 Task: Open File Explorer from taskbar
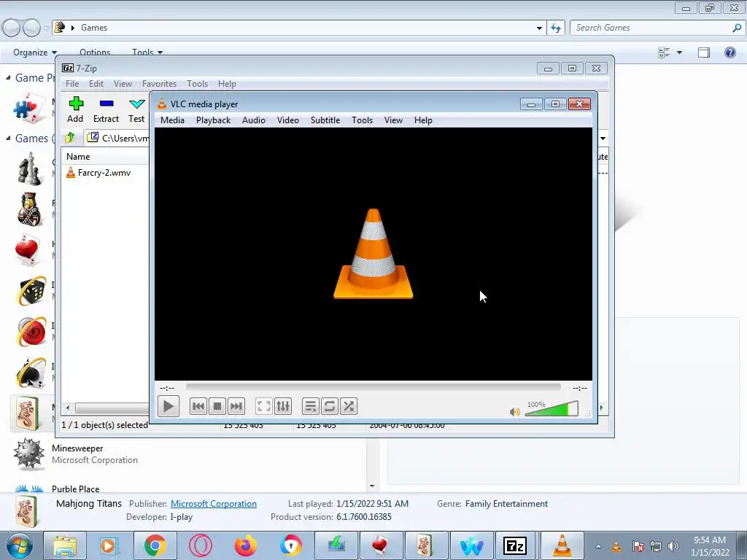pos(65,545)
